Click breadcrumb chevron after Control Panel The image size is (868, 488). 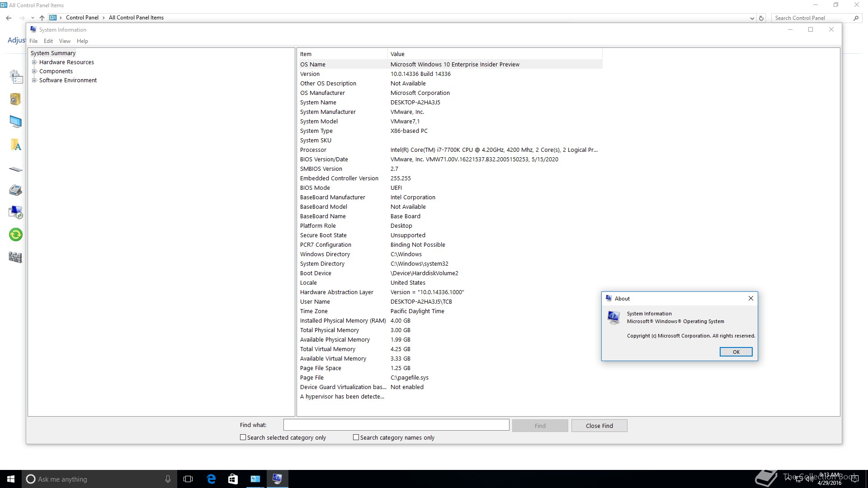point(104,18)
